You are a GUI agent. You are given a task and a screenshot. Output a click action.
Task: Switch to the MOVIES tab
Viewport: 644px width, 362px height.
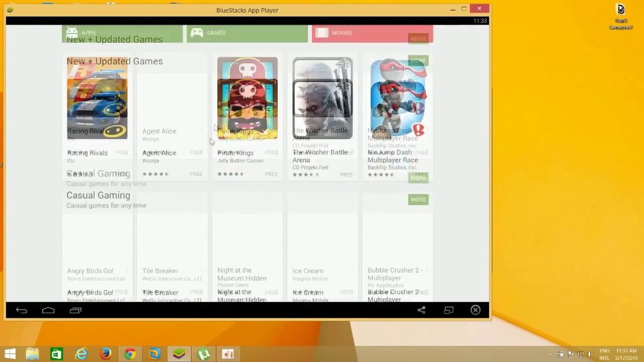(372, 33)
